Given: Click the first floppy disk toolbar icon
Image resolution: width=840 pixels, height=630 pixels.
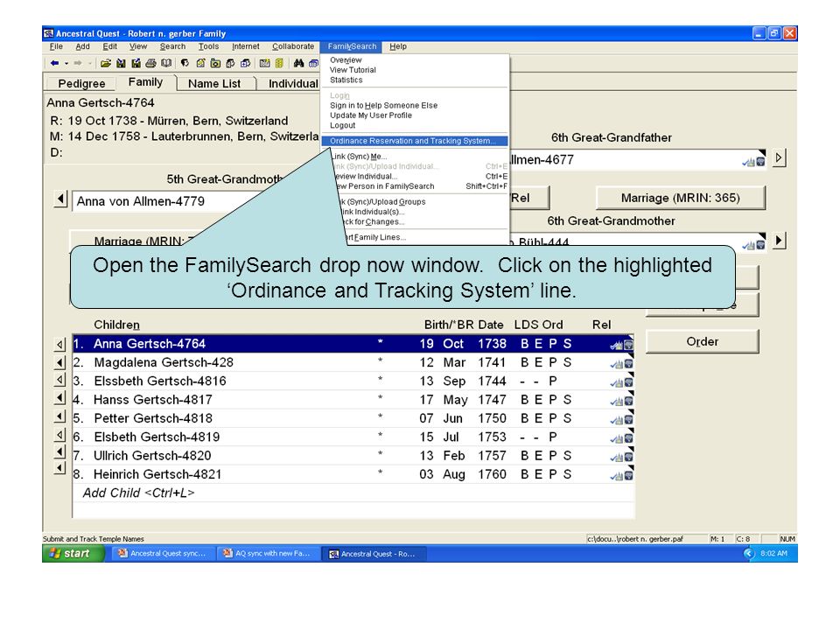Looking at the screenshot, I should click(121, 63).
